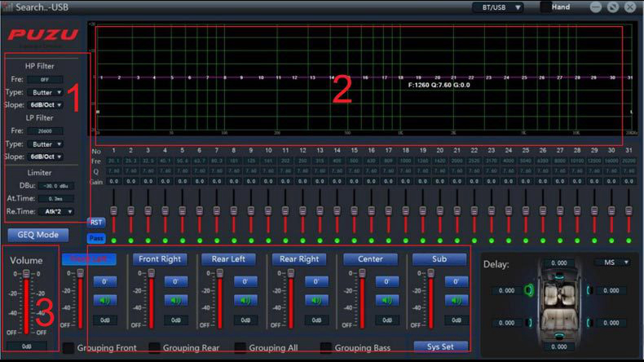Toggle the Grouping Bass checkbox
The width and height of the screenshot is (644, 362).
click(326, 348)
